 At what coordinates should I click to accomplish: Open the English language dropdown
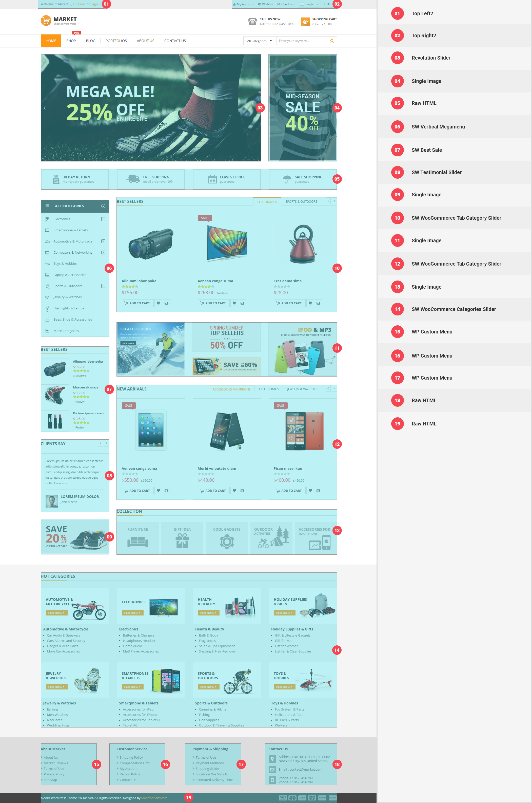point(309,4)
